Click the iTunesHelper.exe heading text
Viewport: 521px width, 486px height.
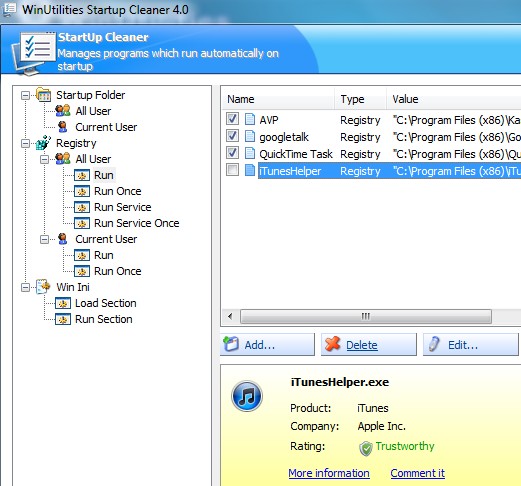coord(340,382)
